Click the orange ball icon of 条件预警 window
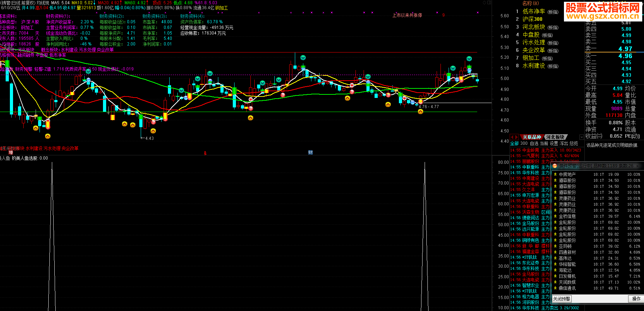The height and width of the screenshot is (311, 644). pyautogui.click(x=555, y=166)
